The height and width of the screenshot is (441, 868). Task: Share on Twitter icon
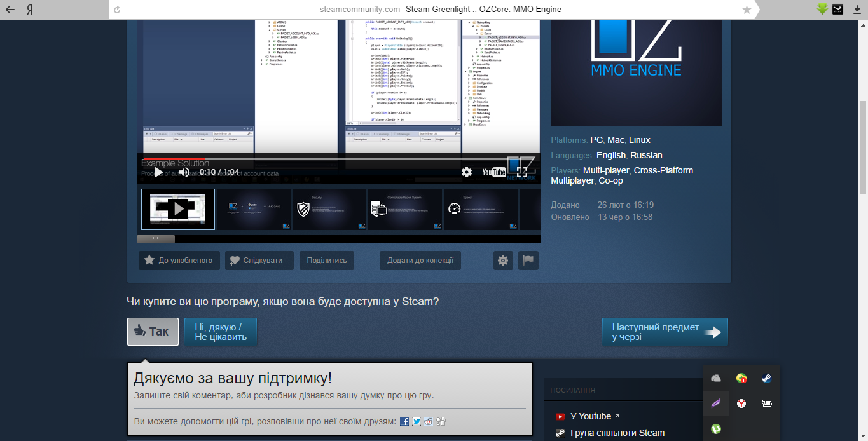pos(417,421)
